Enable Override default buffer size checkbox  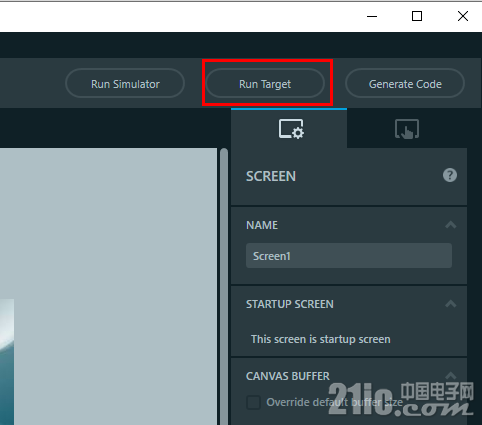(x=253, y=402)
